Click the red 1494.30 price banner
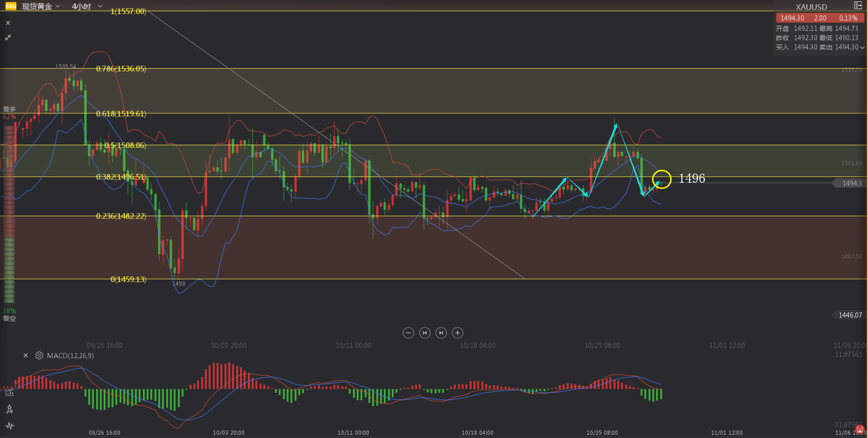 tap(819, 18)
